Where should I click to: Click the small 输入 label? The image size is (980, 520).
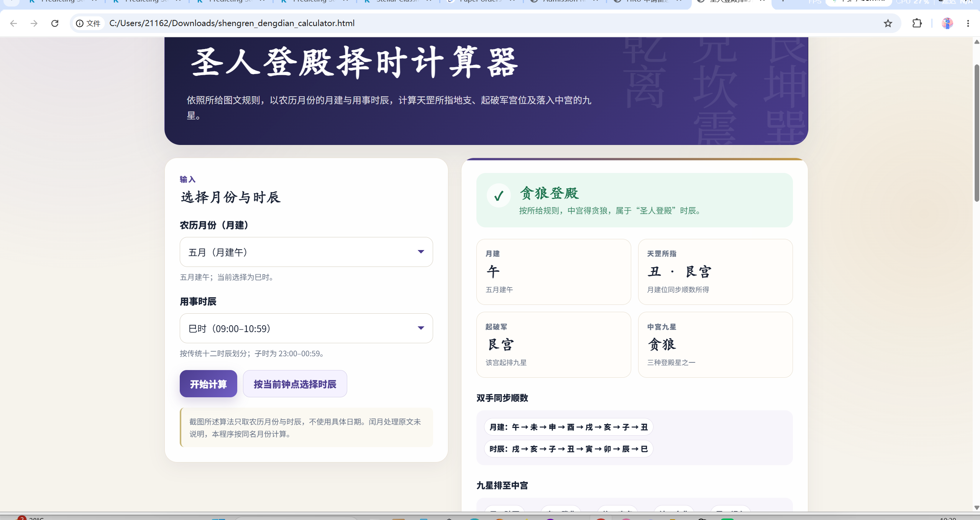[187, 179]
